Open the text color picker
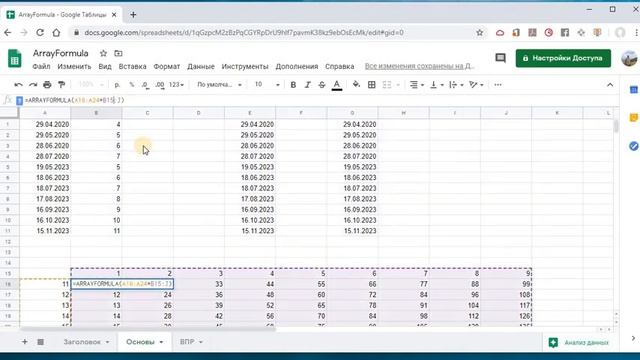 [x=337, y=85]
